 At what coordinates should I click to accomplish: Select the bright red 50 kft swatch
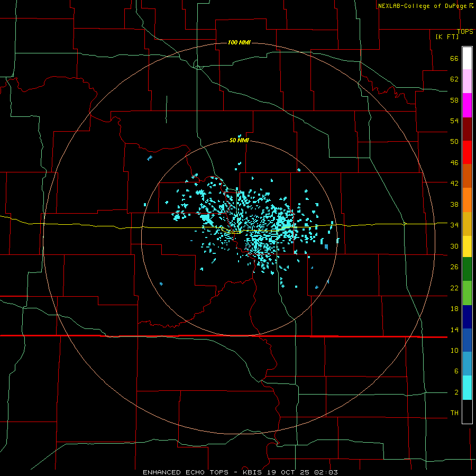467,152
